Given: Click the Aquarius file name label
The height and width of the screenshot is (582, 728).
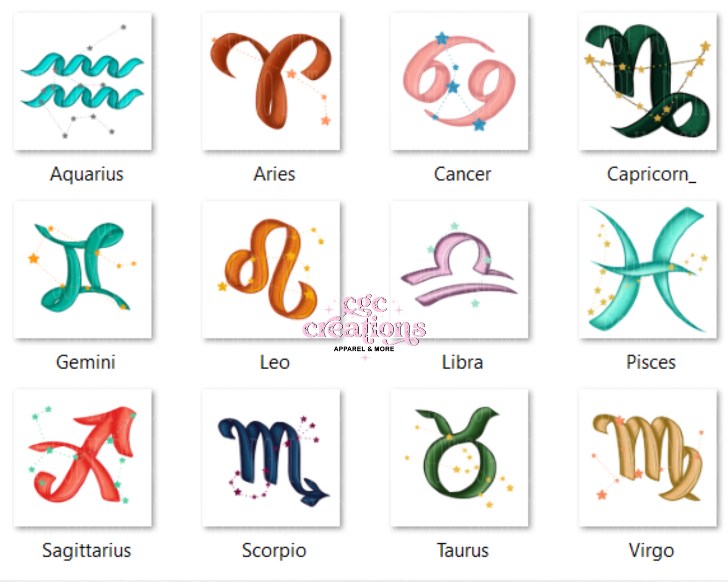Looking at the screenshot, I should (x=87, y=174).
